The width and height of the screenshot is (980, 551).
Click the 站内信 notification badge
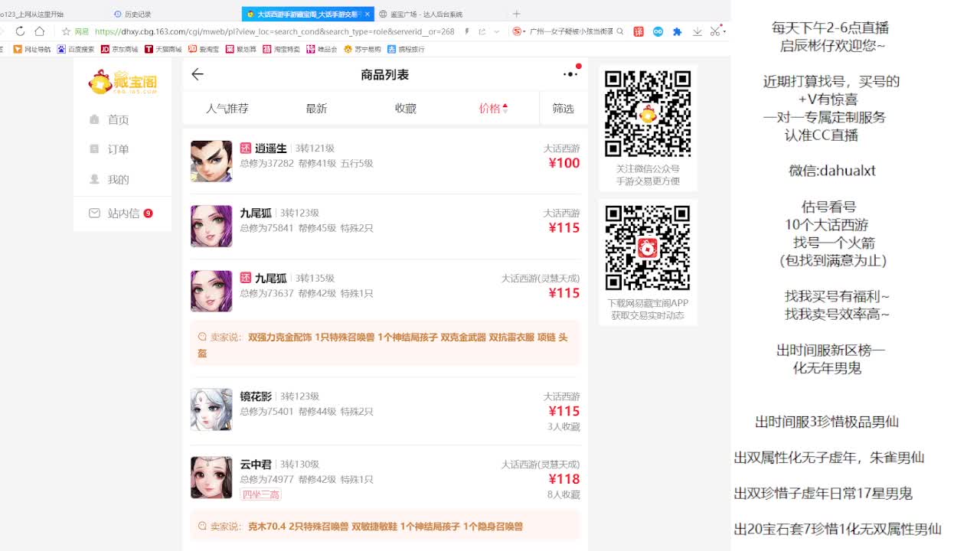tap(148, 214)
